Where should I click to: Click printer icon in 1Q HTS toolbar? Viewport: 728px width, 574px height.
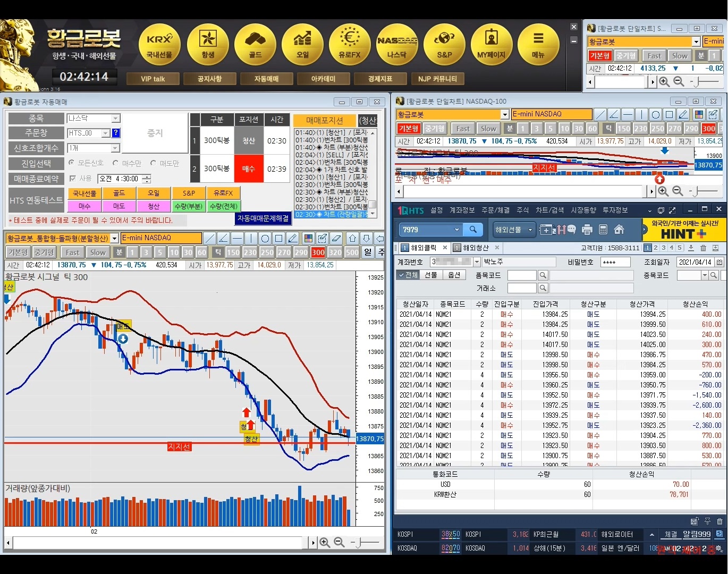click(x=587, y=230)
